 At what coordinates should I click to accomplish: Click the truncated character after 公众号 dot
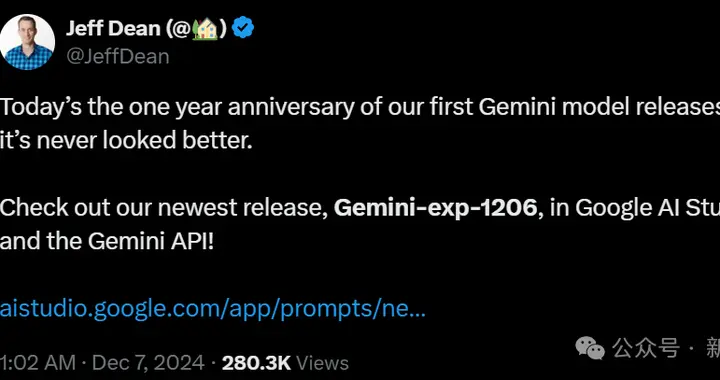tap(713, 349)
